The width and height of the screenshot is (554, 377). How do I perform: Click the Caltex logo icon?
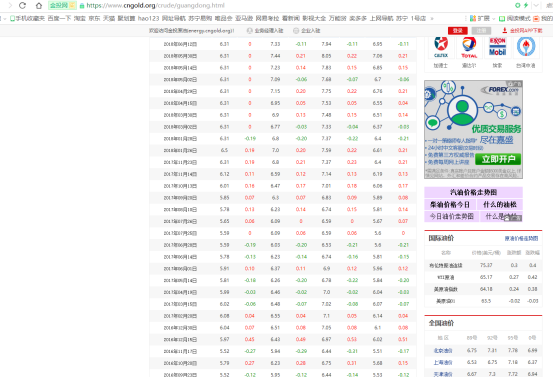[x=441, y=47]
